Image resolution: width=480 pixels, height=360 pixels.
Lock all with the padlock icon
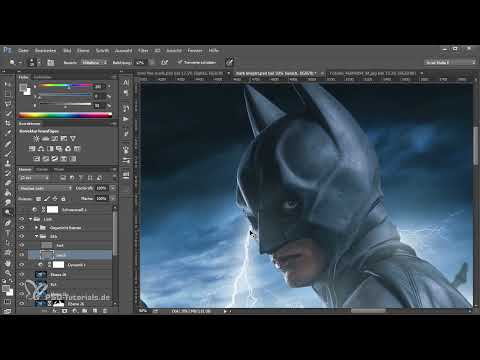tap(63, 199)
